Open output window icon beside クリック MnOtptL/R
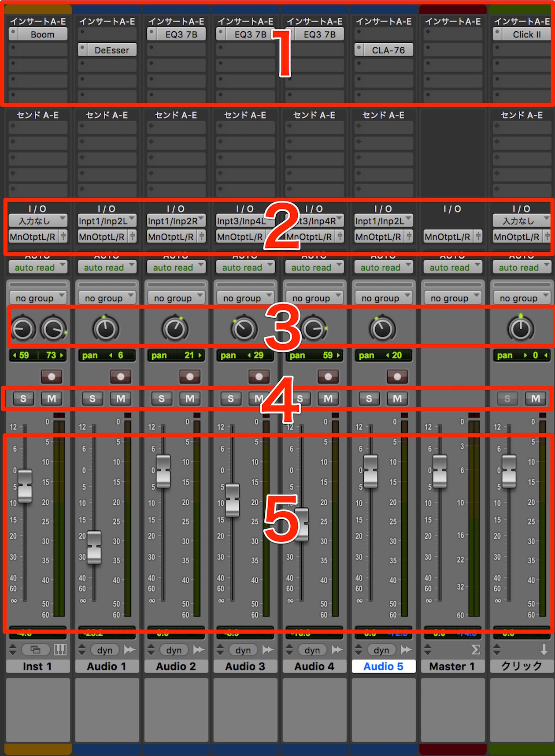Screen dimensions: 555x756 pos(547,237)
